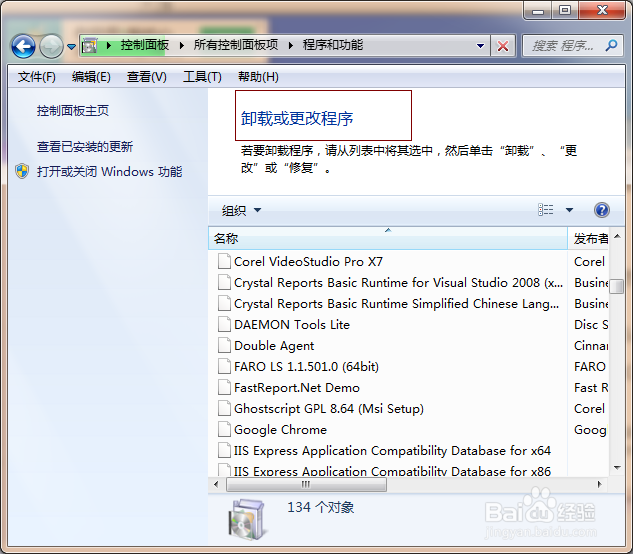Screen dimensions: 633x554
Task: Expand arrow after 控制面板 breadcrumb
Action: (182, 45)
